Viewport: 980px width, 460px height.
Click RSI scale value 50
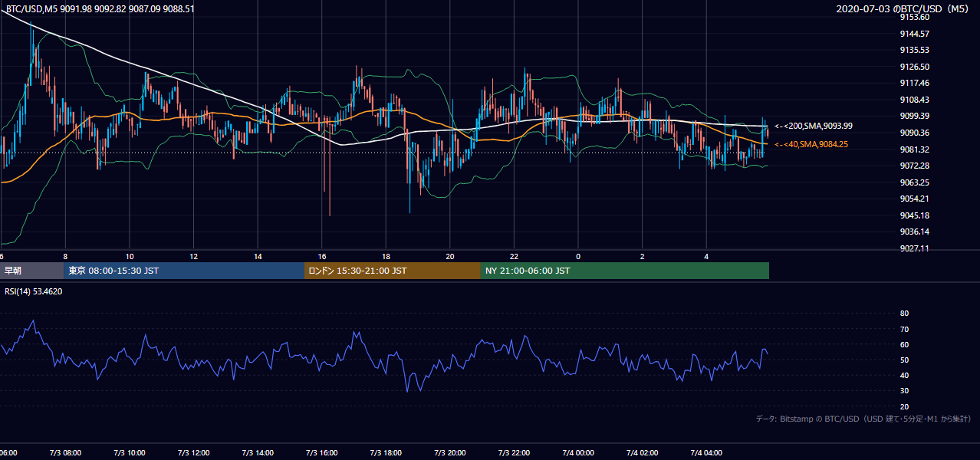pyautogui.click(x=904, y=360)
